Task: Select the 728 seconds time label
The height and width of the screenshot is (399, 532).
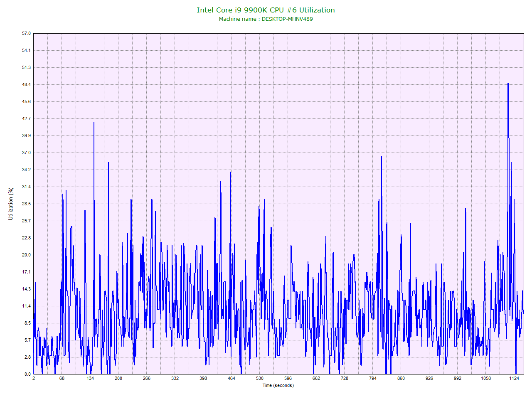Action: pyautogui.click(x=345, y=378)
